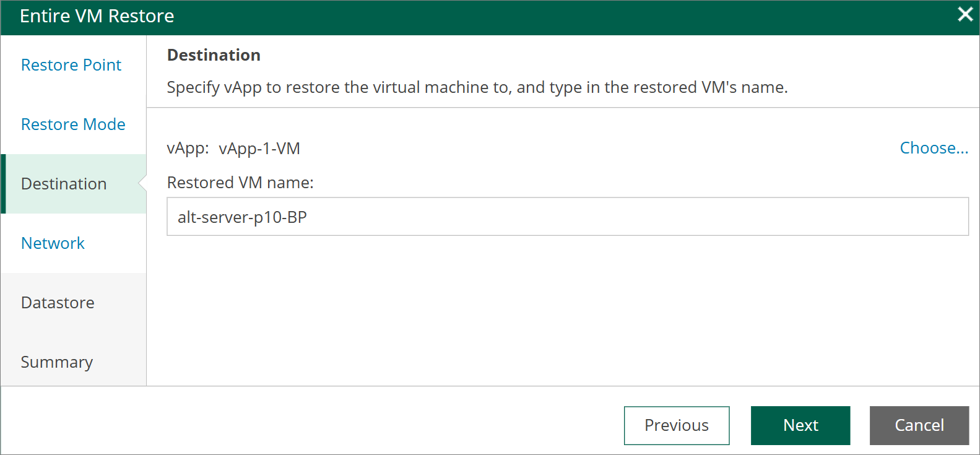
Task: Select the Datastore step
Action: pyautogui.click(x=74, y=303)
